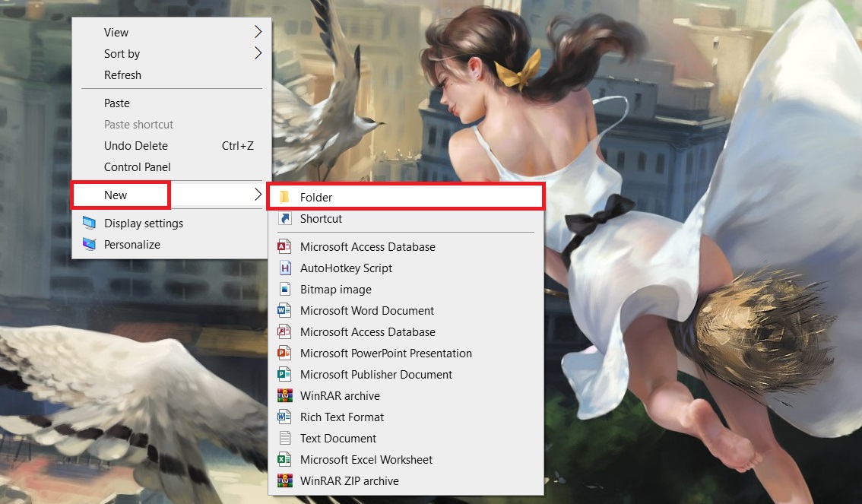The image size is (862, 504).
Task: Select Paste in the context menu
Action: (117, 103)
